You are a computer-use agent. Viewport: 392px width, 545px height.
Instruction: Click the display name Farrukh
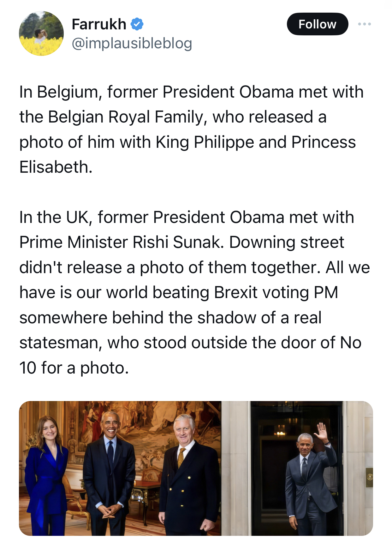point(99,24)
